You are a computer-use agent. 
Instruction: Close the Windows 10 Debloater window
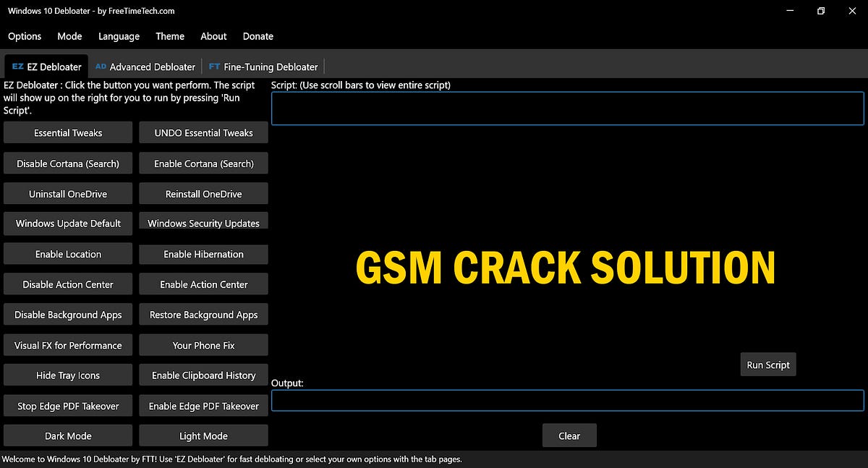click(854, 11)
